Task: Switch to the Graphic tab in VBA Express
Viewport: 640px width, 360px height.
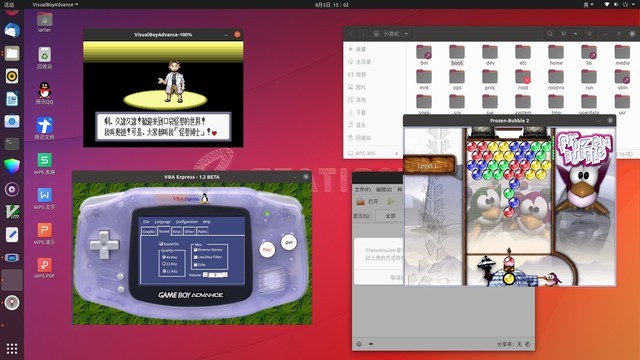Action: pos(149,231)
